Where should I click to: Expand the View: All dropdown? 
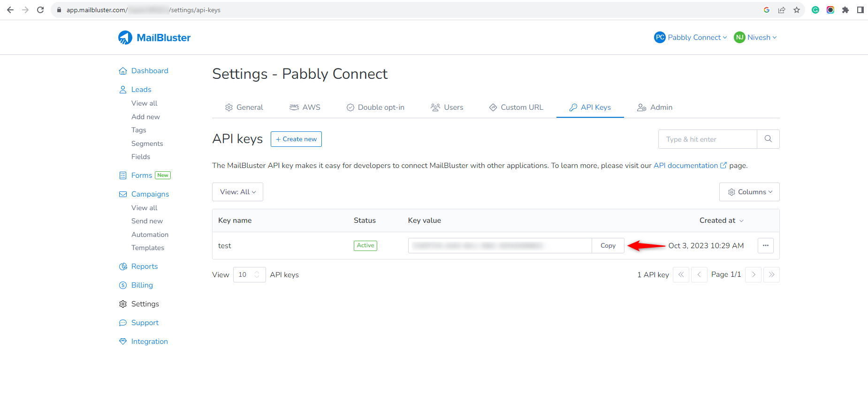point(237,192)
